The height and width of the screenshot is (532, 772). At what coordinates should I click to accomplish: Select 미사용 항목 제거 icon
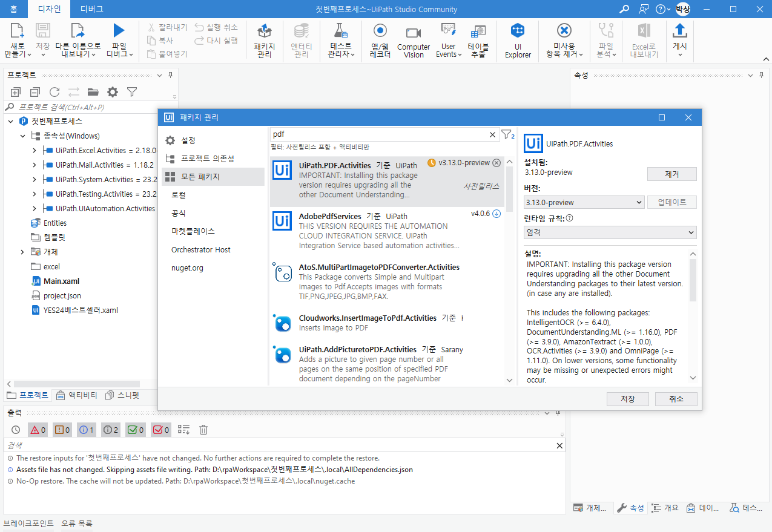point(564,31)
